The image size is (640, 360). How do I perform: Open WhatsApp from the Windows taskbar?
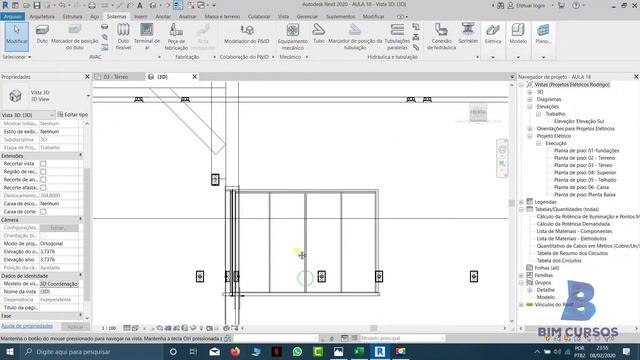point(297,351)
